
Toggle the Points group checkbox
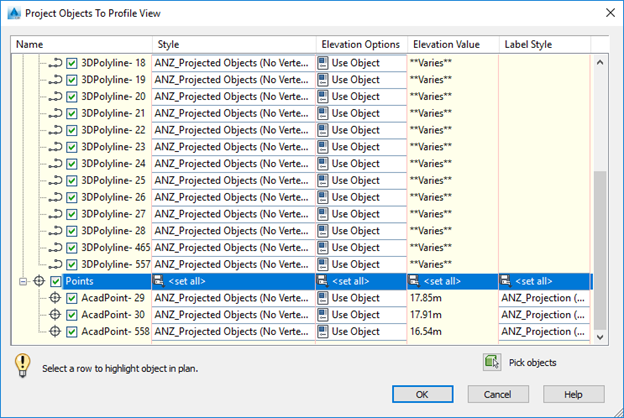56,281
